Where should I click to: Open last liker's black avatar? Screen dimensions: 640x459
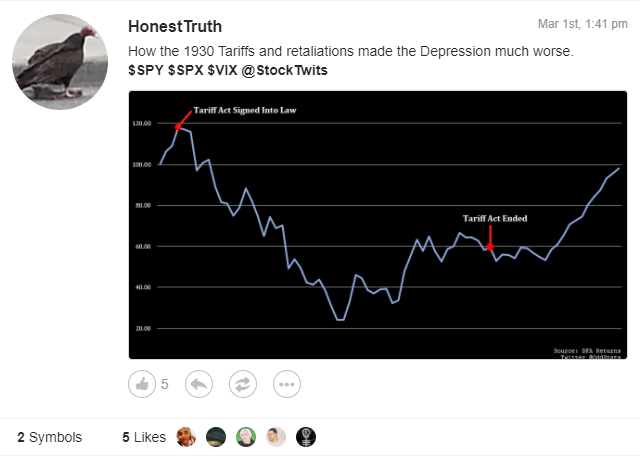[x=306, y=437]
